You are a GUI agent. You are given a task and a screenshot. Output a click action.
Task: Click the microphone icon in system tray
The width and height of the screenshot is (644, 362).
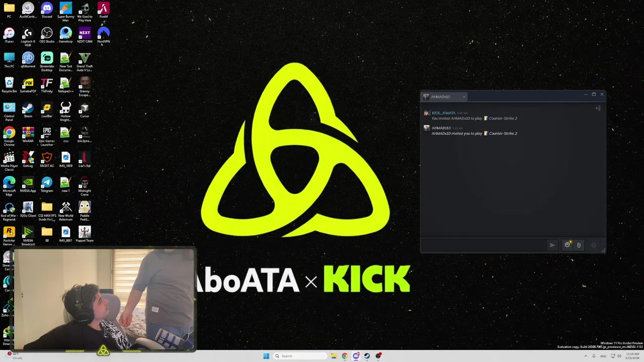coord(594,356)
